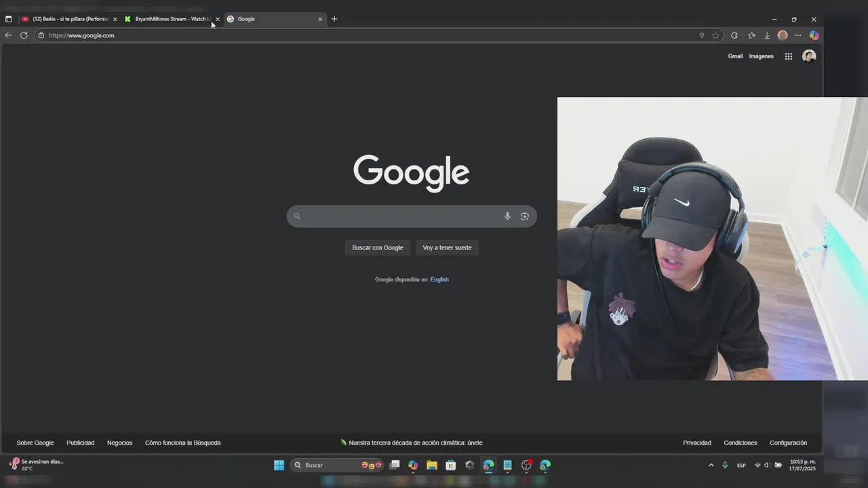Screen dimensions: 868x488
Task: Open a new tab with plus button
Action: pyautogui.click(x=334, y=19)
